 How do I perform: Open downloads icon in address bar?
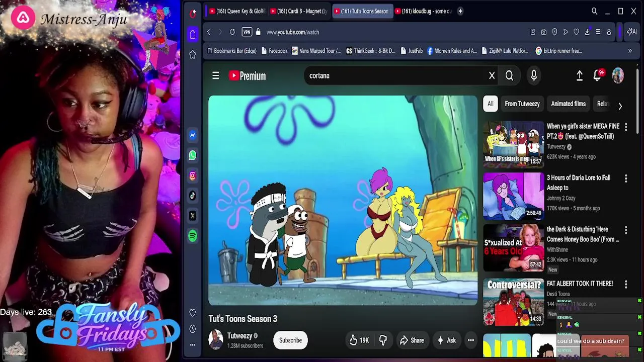[587, 32]
